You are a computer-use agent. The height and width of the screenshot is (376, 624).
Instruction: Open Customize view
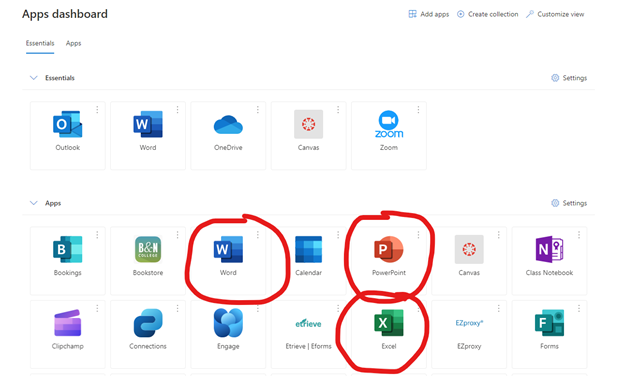tap(555, 14)
